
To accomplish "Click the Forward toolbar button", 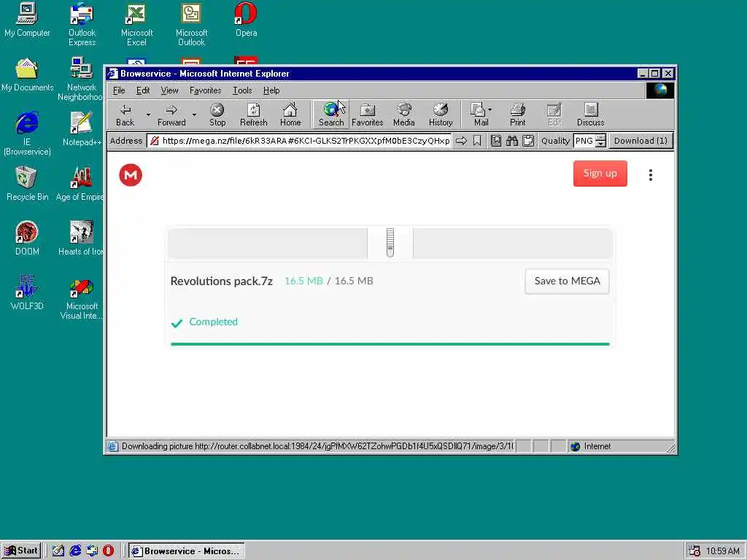I will tap(171, 114).
